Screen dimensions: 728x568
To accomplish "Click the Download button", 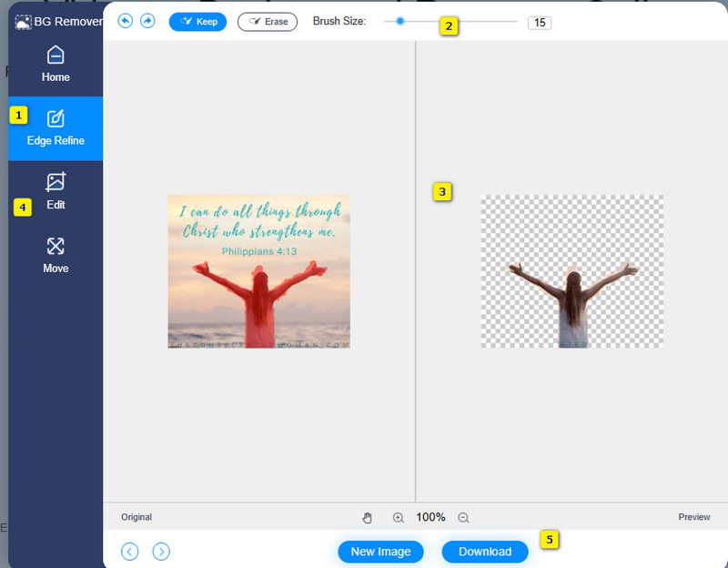I will [485, 552].
